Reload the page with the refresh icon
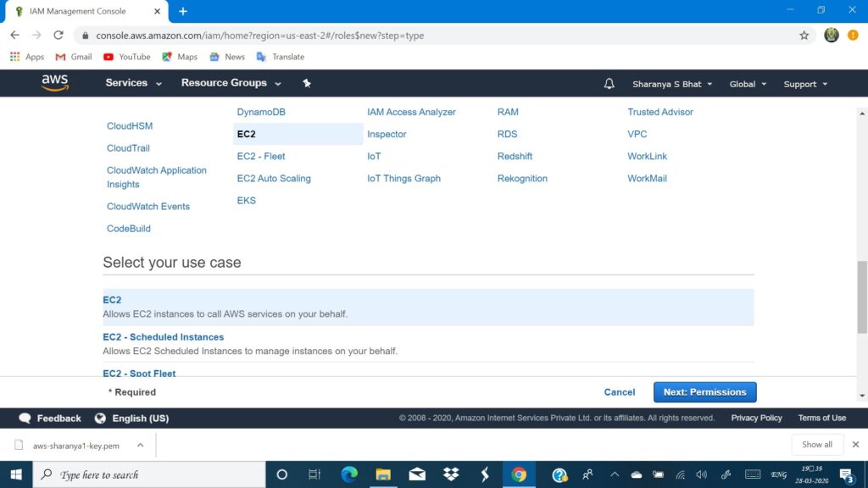The width and height of the screenshot is (868, 488). [58, 35]
